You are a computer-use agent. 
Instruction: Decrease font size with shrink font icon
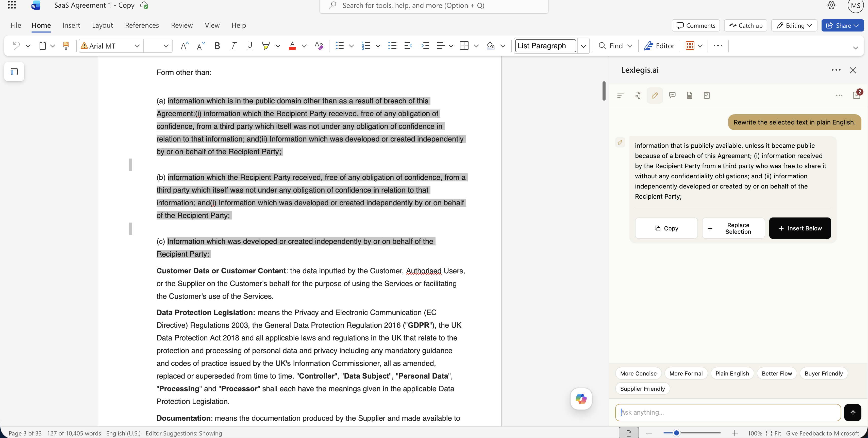(201, 45)
